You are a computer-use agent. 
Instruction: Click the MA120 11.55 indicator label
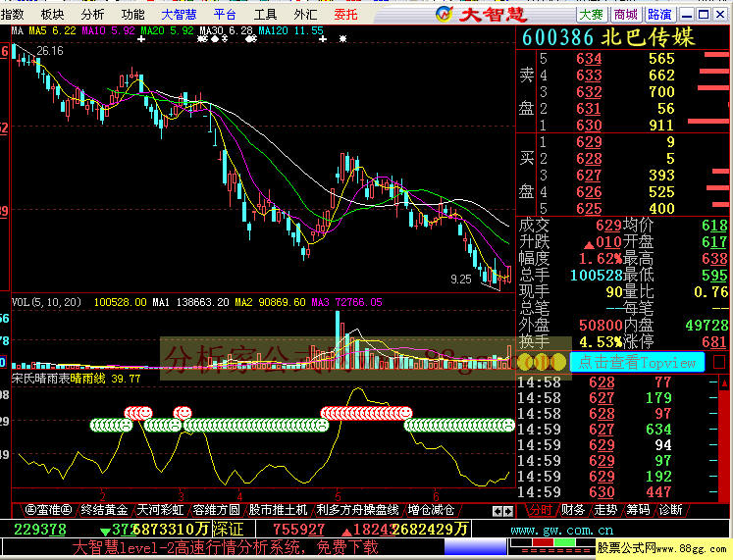point(290,30)
